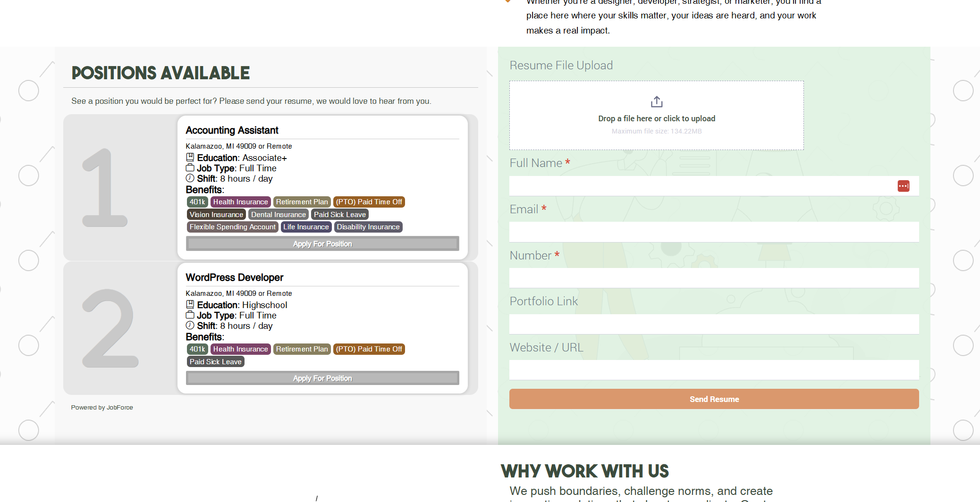Click the upload arrow icon in resume dropzone
The width and height of the screenshot is (980, 502).
click(x=657, y=102)
